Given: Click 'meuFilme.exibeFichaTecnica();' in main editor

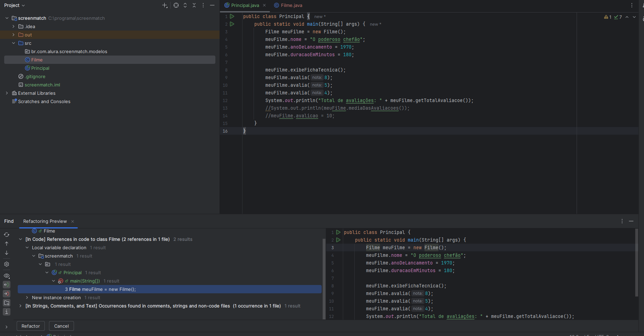Looking at the screenshot, I should pos(305,70).
